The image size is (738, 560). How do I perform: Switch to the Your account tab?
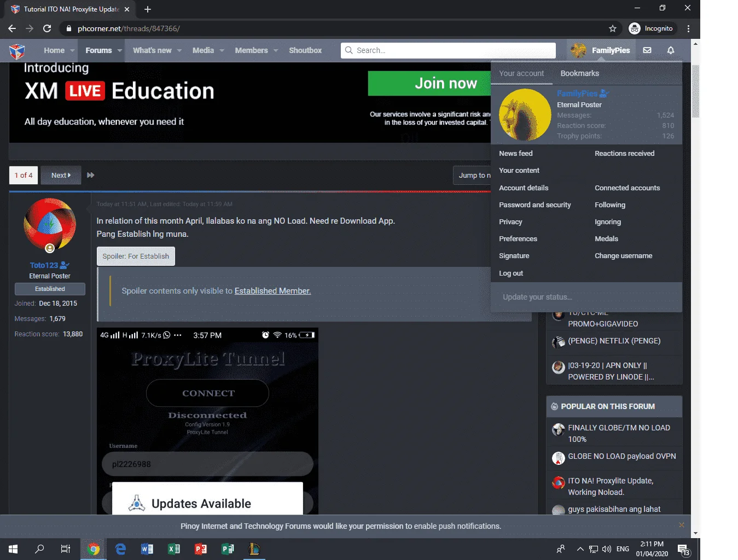(x=521, y=73)
